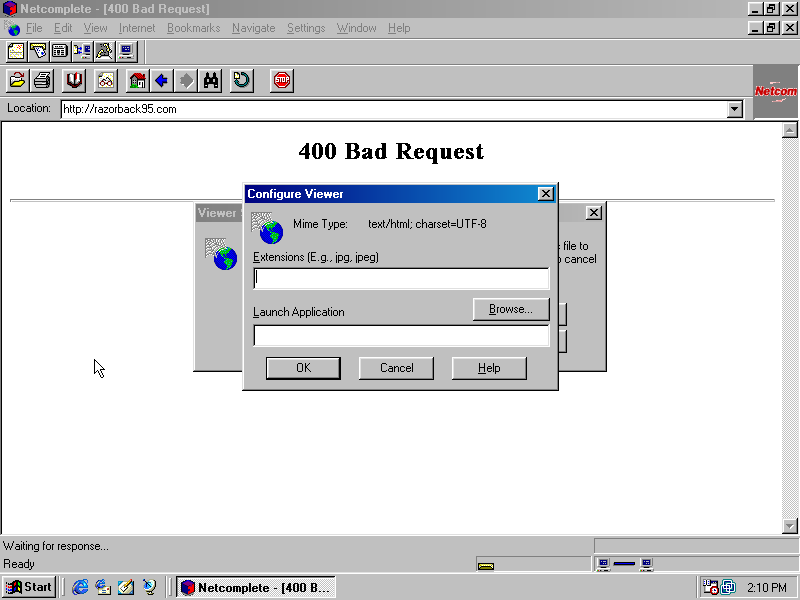Screen dimensions: 800x600
Task: Open the Bookmarks menu
Action: coord(193,28)
